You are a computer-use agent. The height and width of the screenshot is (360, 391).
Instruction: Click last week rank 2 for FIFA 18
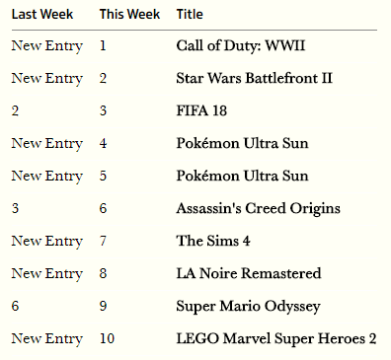point(15,111)
